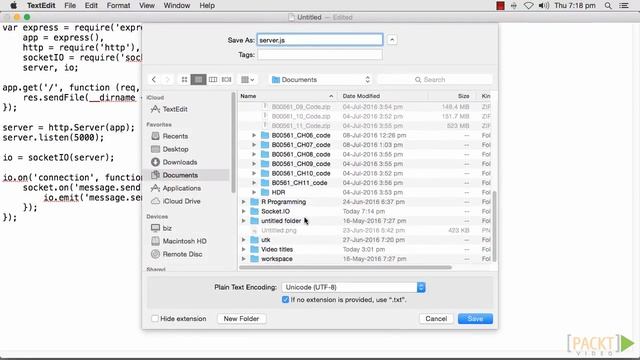The width and height of the screenshot is (640, 360).
Task: Click the Save As filename field
Action: [x=320, y=40]
